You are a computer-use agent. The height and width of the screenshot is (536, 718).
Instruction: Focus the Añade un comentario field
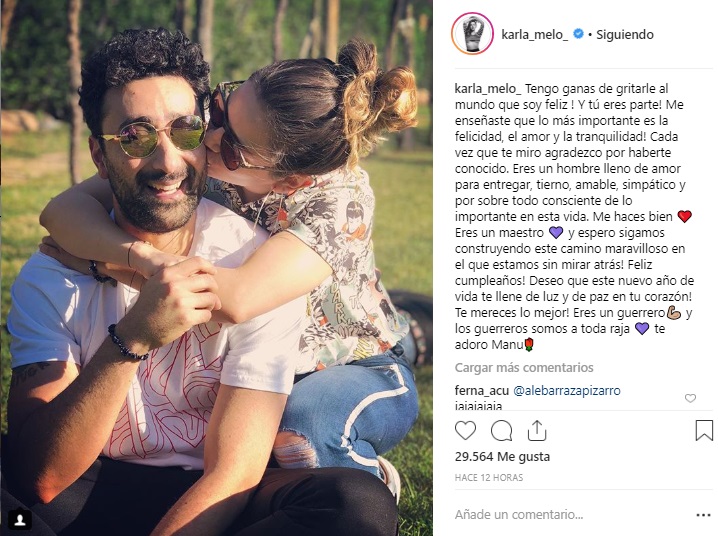click(572, 515)
